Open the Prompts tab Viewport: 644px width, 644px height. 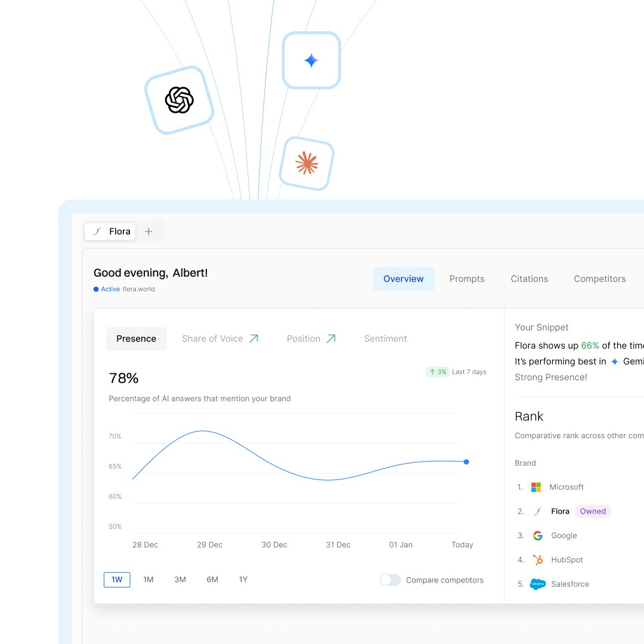pos(467,279)
